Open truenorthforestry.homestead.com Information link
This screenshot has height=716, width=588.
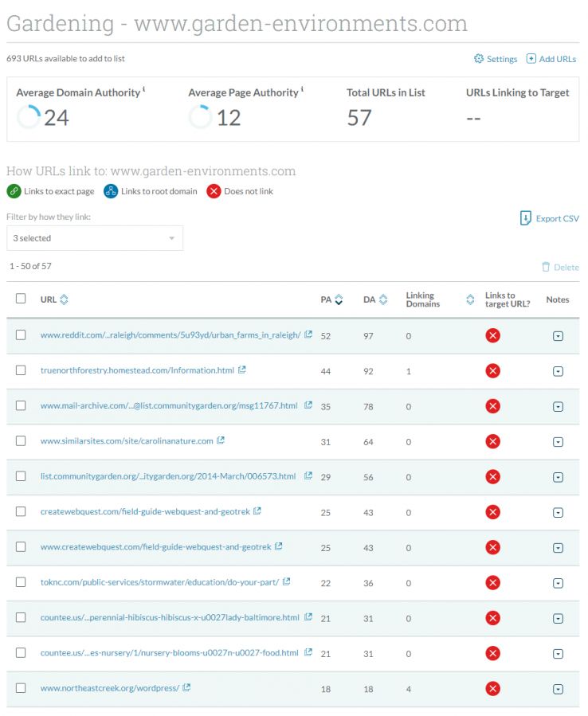pos(137,370)
